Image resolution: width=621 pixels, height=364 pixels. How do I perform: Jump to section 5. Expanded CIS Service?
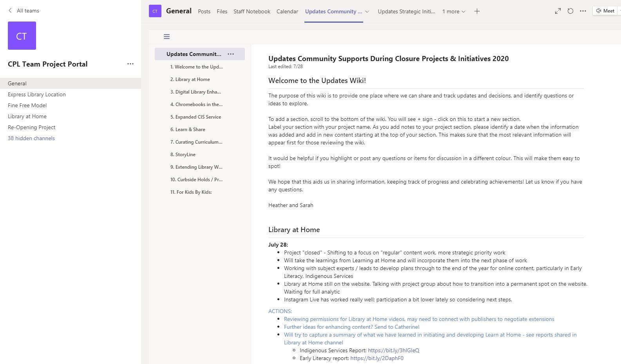tap(196, 117)
